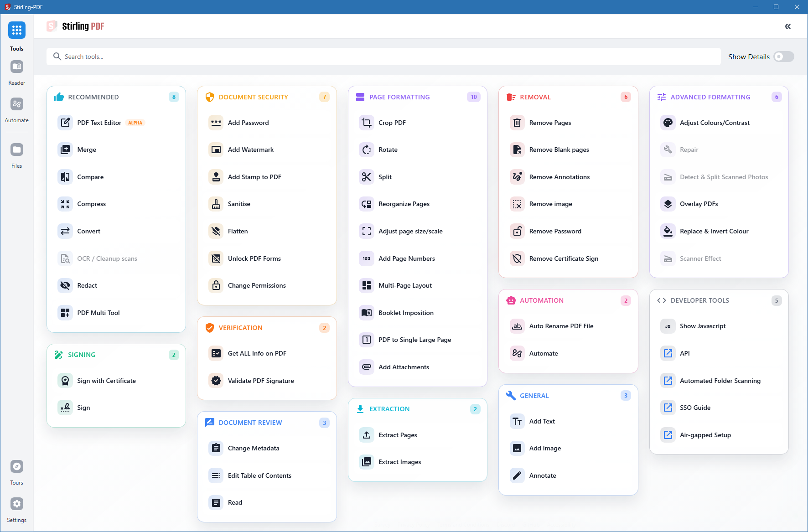Click the Search tools input field

click(383, 57)
